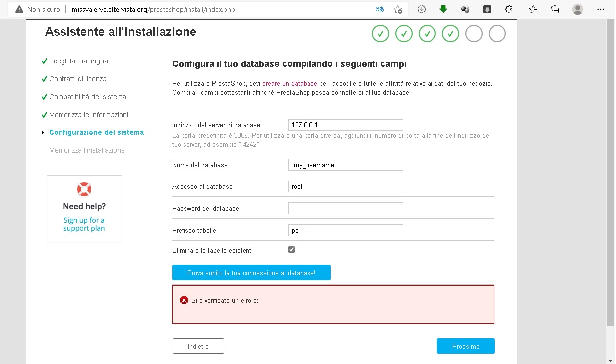Image resolution: width=616 pixels, height=364 pixels.
Task: Select Compatibilità del sistema step
Action: pyautogui.click(x=87, y=97)
